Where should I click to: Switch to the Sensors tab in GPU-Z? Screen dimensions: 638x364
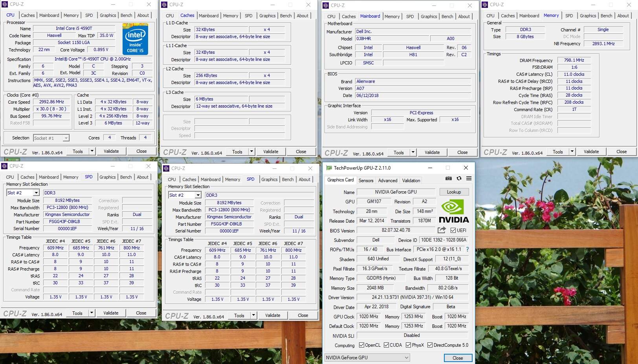pyautogui.click(x=366, y=181)
